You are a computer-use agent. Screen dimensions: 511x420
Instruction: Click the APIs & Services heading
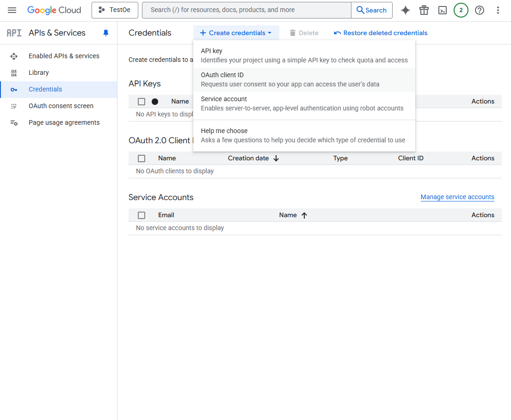[57, 33]
